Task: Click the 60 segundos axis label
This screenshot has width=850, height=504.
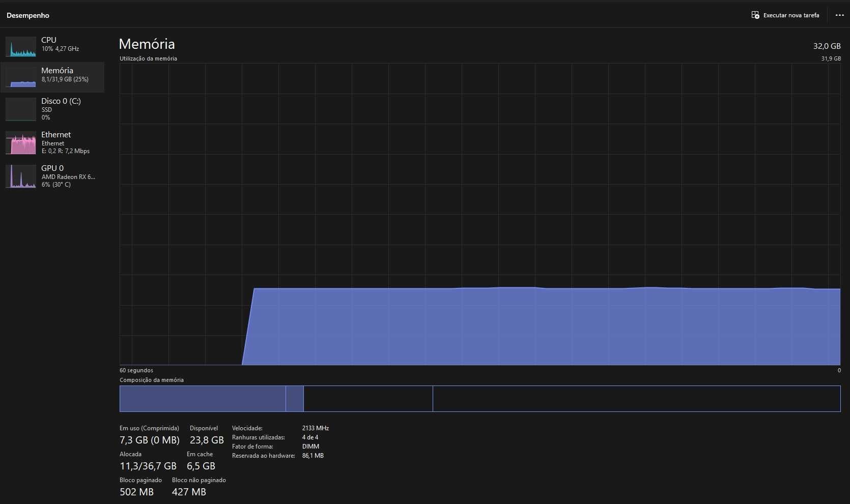Action: click(x=136, y=370)
